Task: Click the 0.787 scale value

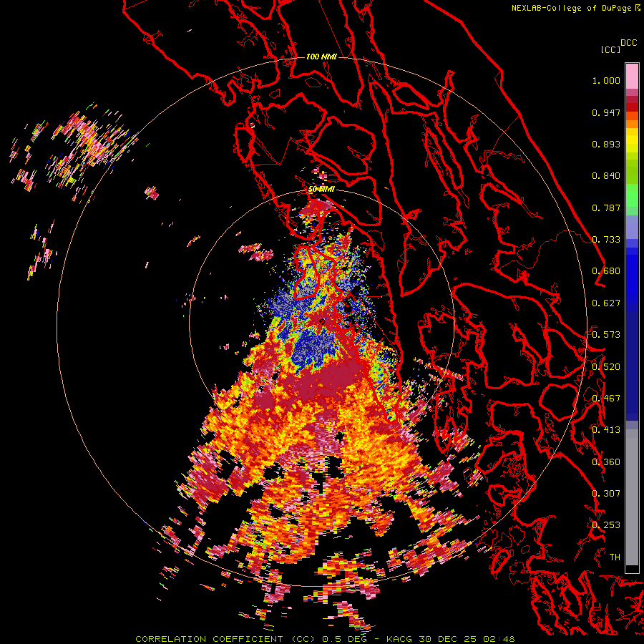Action: coord(606,208)
